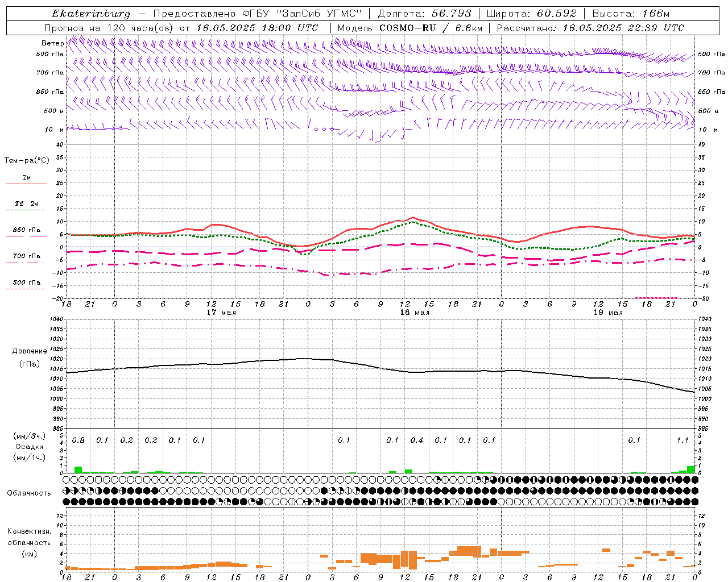Click the Осадки panel label
The height and width of the screenshot is (582, 728).
coord(29,447)
